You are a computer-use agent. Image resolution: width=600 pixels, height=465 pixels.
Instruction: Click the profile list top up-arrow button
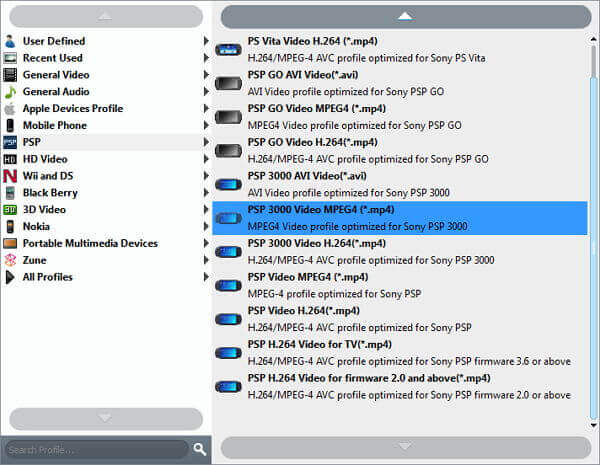coord(406,16)
